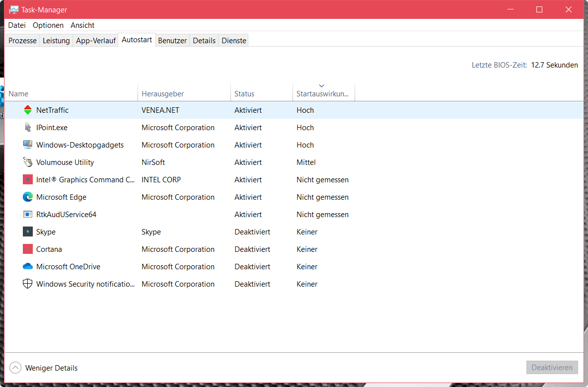The height and width of the screenshot is (387, 588).
Task: Select the IPoint.exe entry
Action: click(52, 128)
